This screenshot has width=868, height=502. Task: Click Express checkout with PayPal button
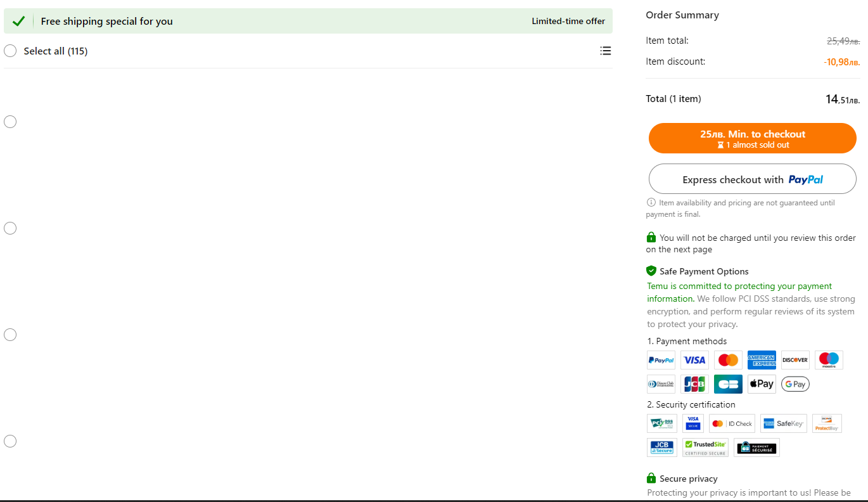pyautogui.click(x=752, y=179)
